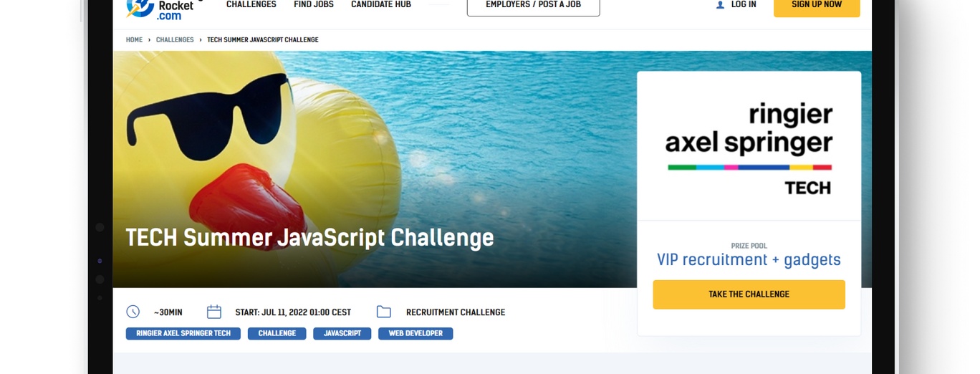This screenshot has height=374, width=980.
Task: Click the Take the Challenge button
Action: click(x=749, y=294)
